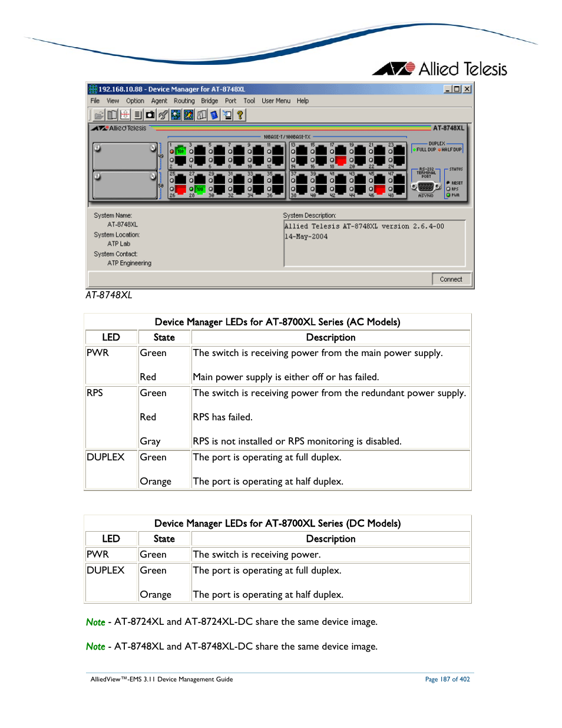
Task: Open the File menu
Action: [95, 101]
